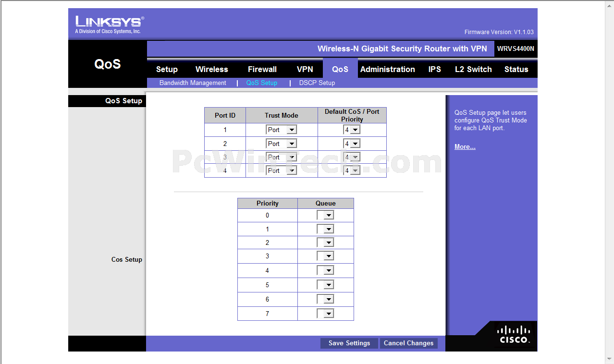Open the Administration tab
This screenshot has height=364, width=614.
tap(388, 69)
